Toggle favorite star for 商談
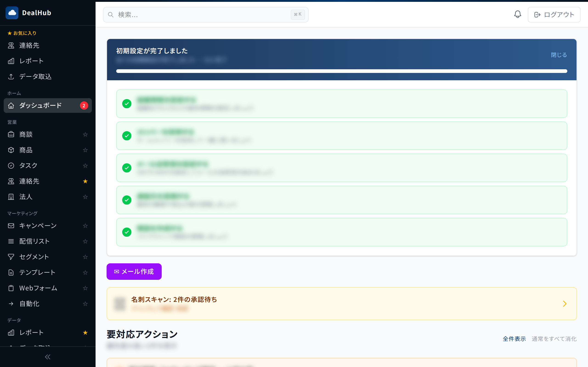The height and width of the screenshot is (367, 588). point(85,134)
